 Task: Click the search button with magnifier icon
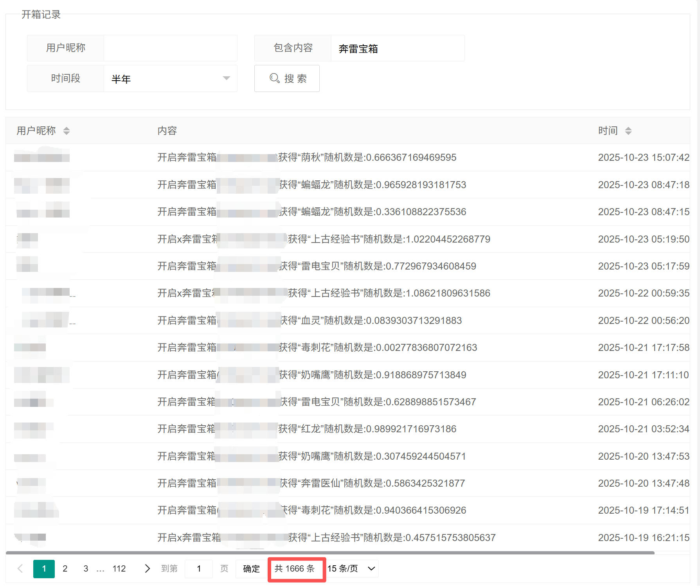click(287, 79)
